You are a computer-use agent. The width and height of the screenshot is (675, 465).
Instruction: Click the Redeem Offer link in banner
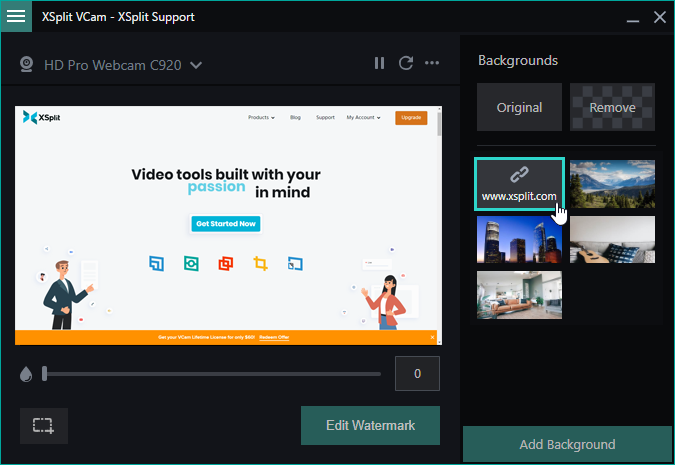(x=274, y=337)
